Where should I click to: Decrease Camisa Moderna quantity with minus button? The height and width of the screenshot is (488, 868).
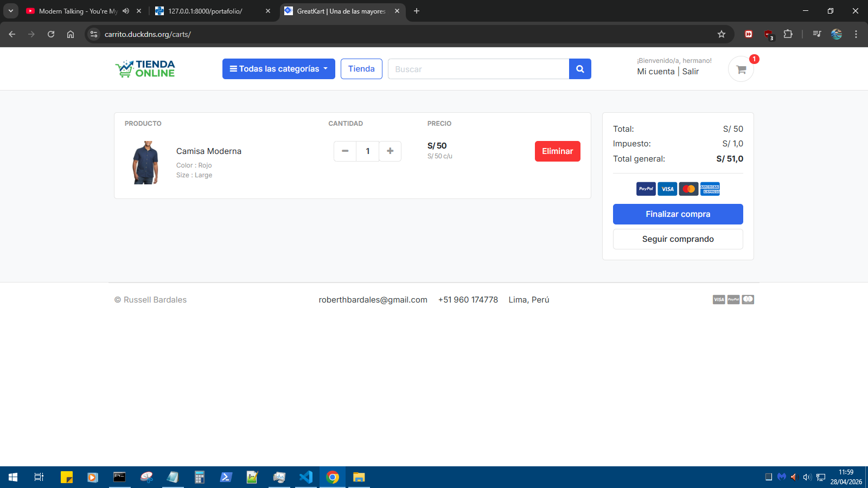(345, 151)
